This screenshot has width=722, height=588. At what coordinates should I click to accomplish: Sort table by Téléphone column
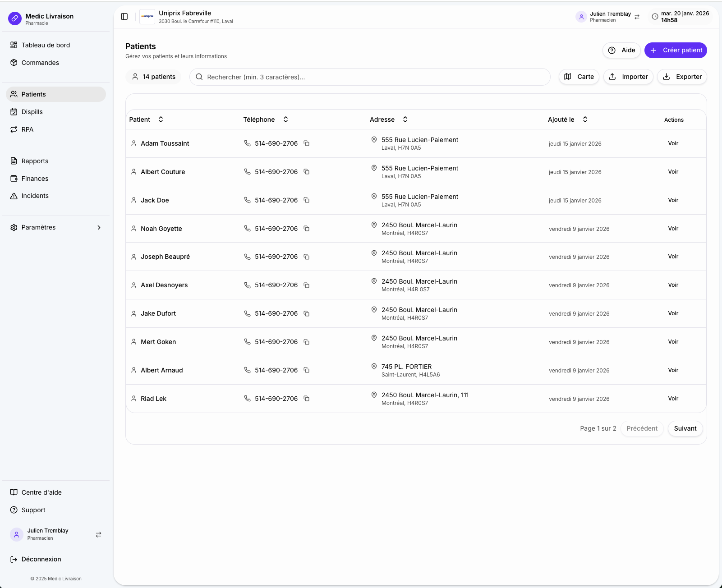pyautogui.click(x=285, y=119)
